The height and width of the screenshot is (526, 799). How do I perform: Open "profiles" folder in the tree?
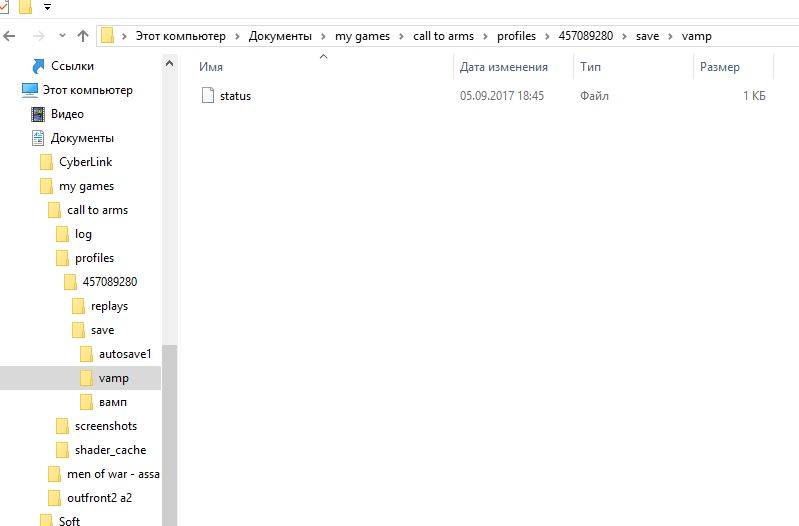[94, 258]
